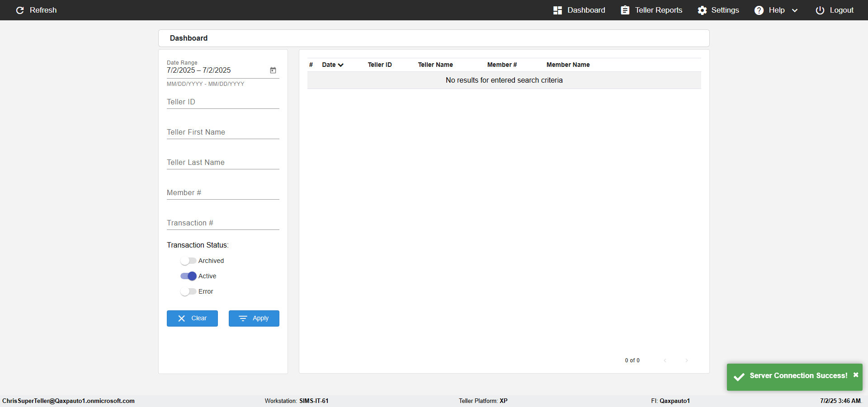Focus the Teller ID input field

click(223, 102)
